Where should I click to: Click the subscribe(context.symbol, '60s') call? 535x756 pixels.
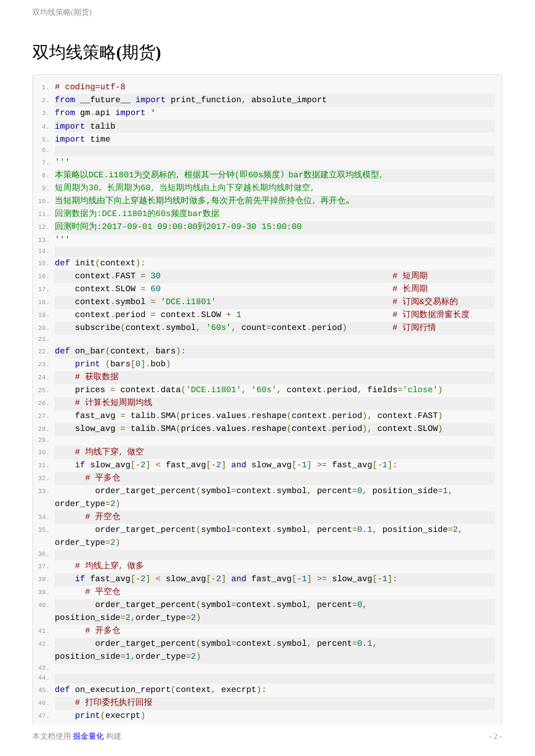211,328
